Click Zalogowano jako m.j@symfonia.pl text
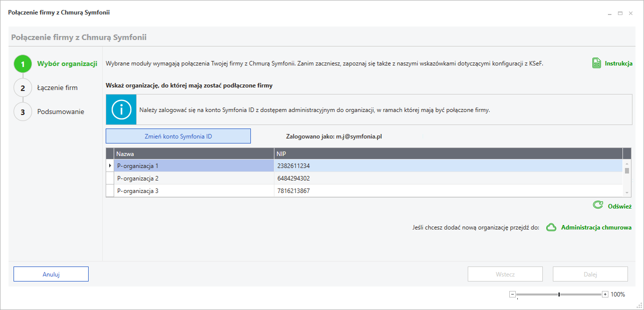The image size is (644, 310). pos(334,136)
